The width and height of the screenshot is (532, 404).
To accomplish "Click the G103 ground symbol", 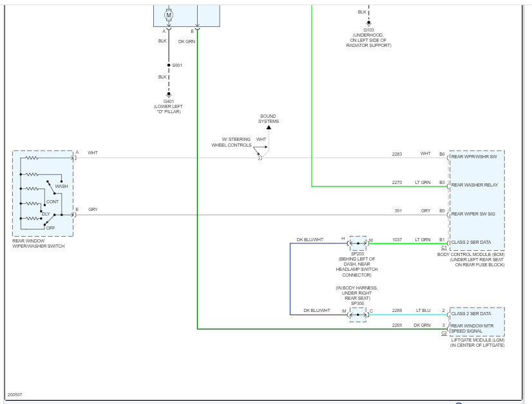I will [369, 23].
